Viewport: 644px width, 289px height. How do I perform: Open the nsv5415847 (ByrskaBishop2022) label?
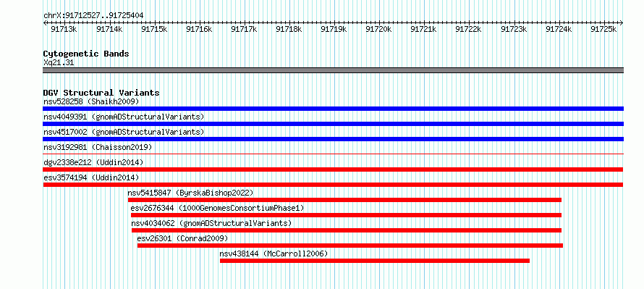[x=190, y=193]
